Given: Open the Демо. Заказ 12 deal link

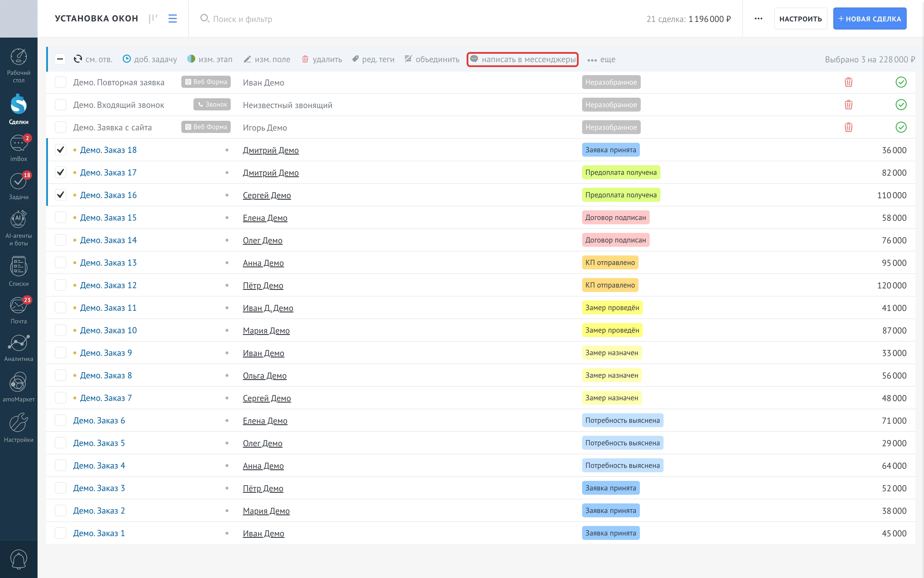Looking at the screenshot, I should [x=108, y=285].
